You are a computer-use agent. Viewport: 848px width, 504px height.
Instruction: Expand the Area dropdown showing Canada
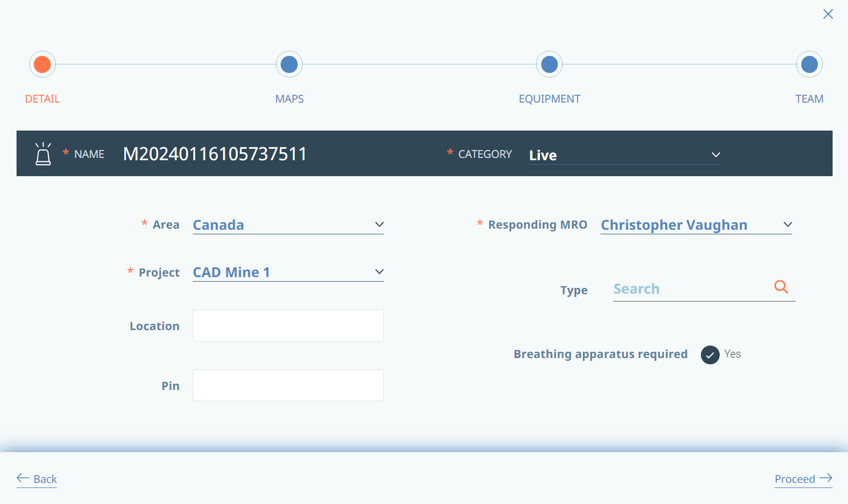288,225
